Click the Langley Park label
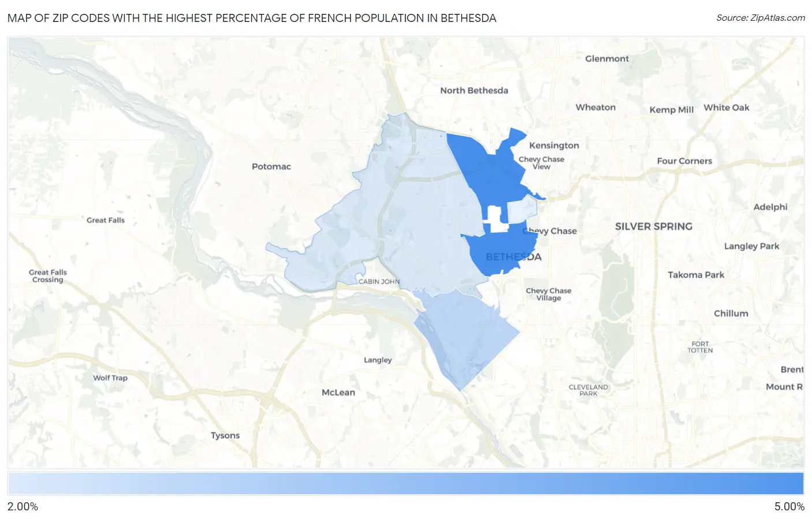The image size is (812, 519). click(x=752, y=247)
